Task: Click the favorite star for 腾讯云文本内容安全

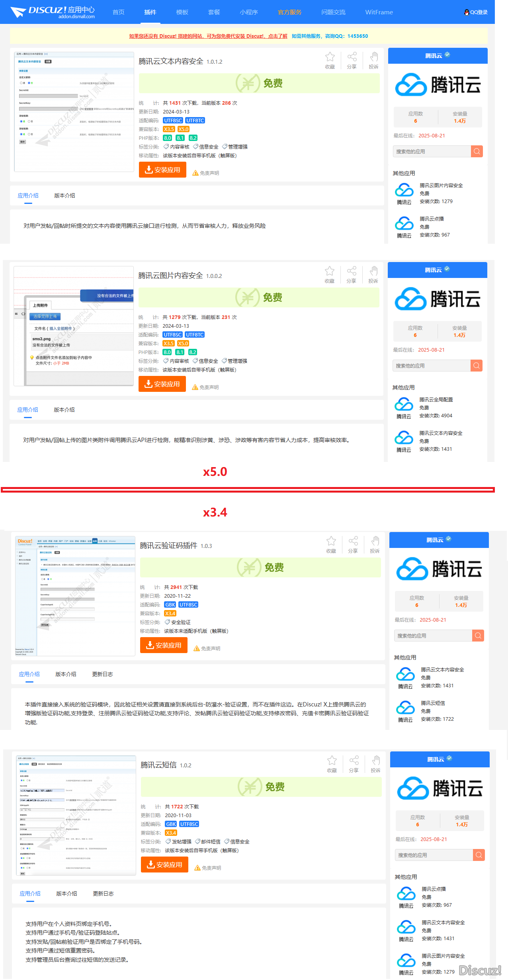Action: 330,57
